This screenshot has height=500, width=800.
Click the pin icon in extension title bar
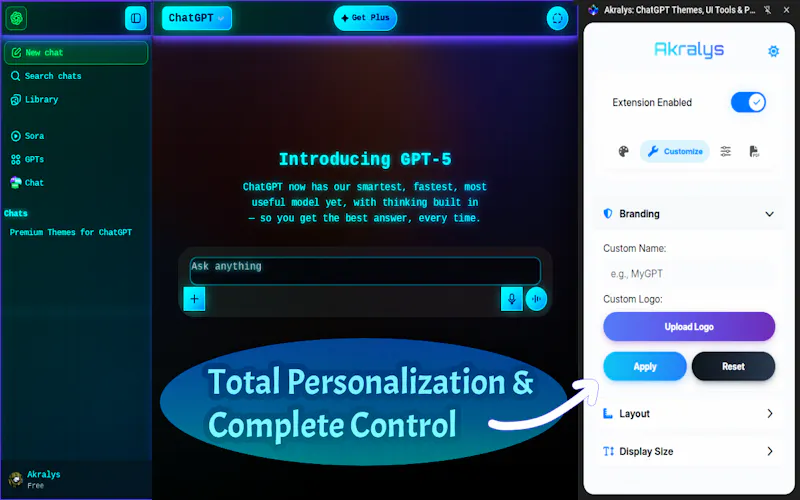coord(767,10)
